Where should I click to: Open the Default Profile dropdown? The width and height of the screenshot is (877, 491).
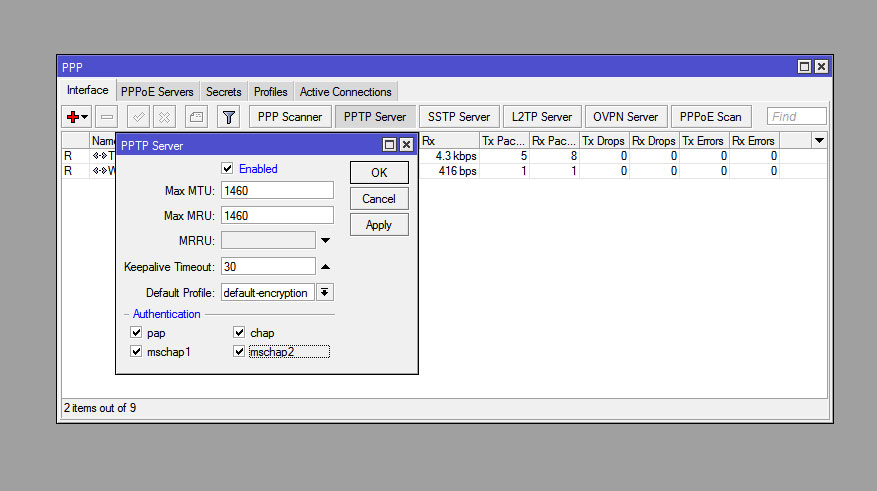coord(325,293)
